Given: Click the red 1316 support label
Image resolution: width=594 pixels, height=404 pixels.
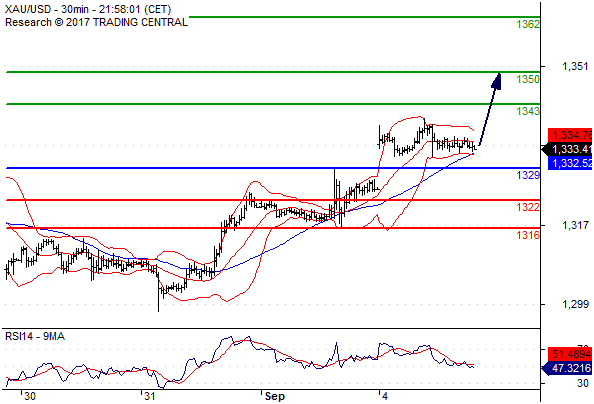Looking at the screenshot, I should (x=528, y=235).
